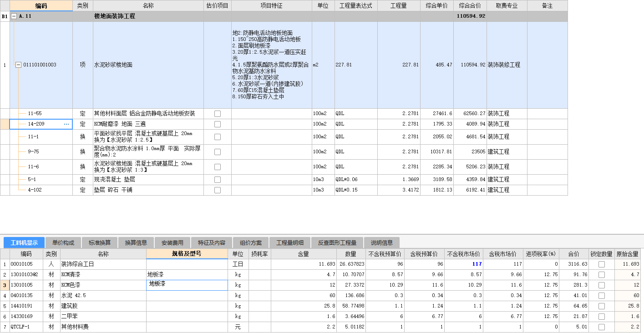Open the 标准换算 tab
Image resolution: width=644 pixels, height=333 pixels.
[x=99, y=242]
